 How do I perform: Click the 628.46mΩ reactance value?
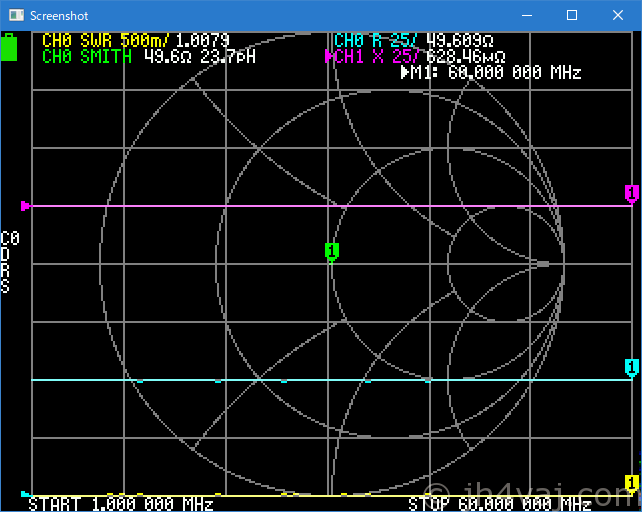point(466,57)
